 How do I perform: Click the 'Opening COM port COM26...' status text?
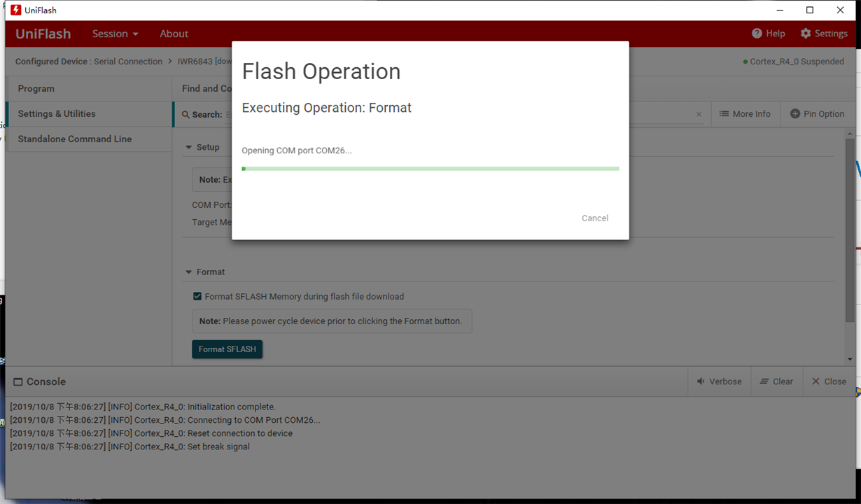(x=297, y=150)
